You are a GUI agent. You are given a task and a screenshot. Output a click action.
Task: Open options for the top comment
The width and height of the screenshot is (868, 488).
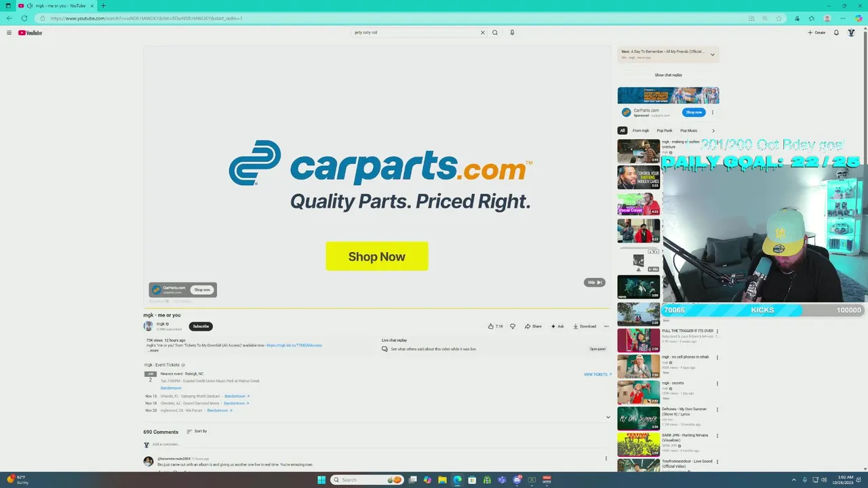coord(606,459)
